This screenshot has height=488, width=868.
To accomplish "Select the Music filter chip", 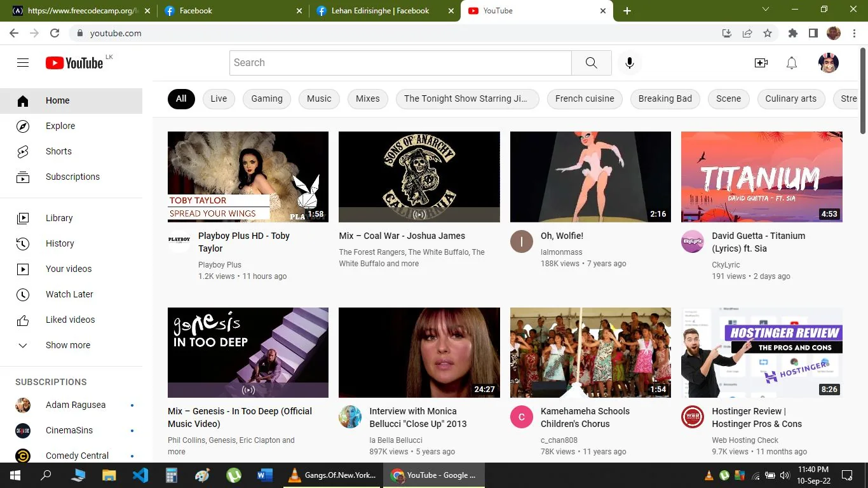I will point(319,98).
